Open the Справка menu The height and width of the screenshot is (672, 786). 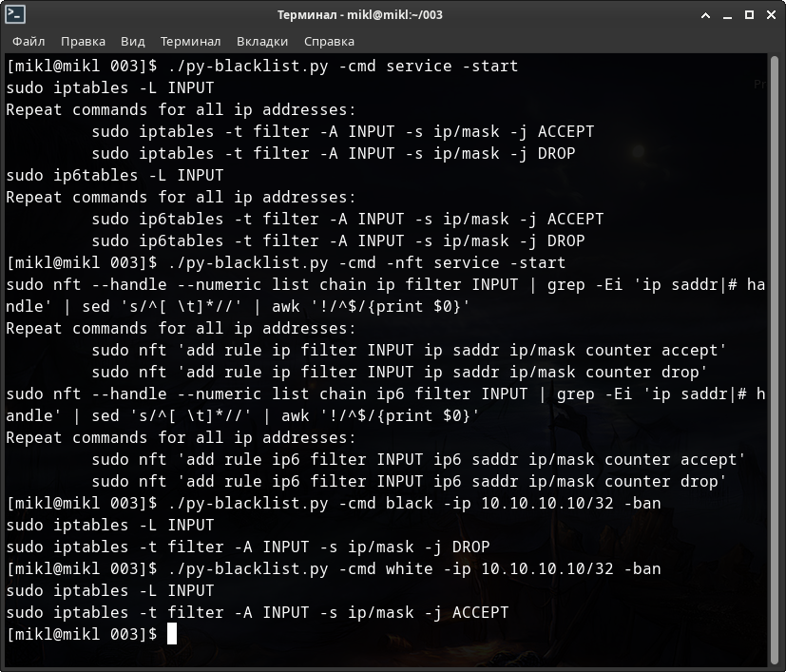click(329, 41)
